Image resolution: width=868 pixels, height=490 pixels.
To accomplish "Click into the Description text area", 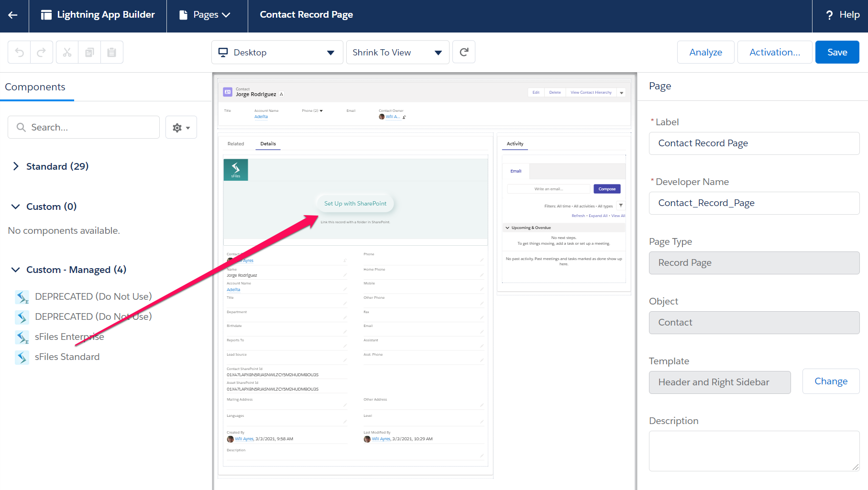I will [754, 451].
